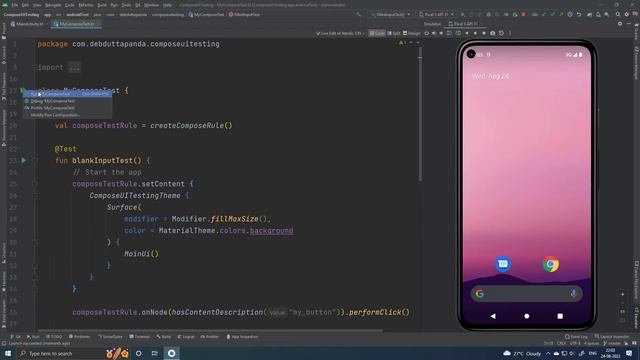Select Profile 'MyComposeTest' from context menu
640x360 pixels.
pos(67,108)
